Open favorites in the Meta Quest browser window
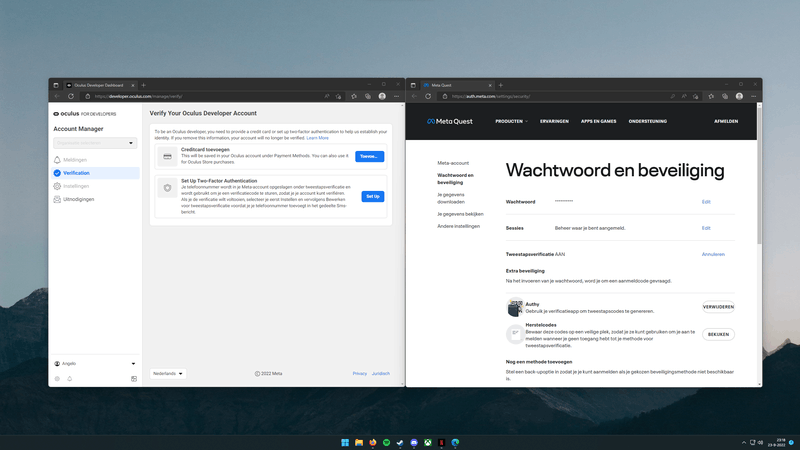This screenshot has width=800, height=450. [711, 96]
